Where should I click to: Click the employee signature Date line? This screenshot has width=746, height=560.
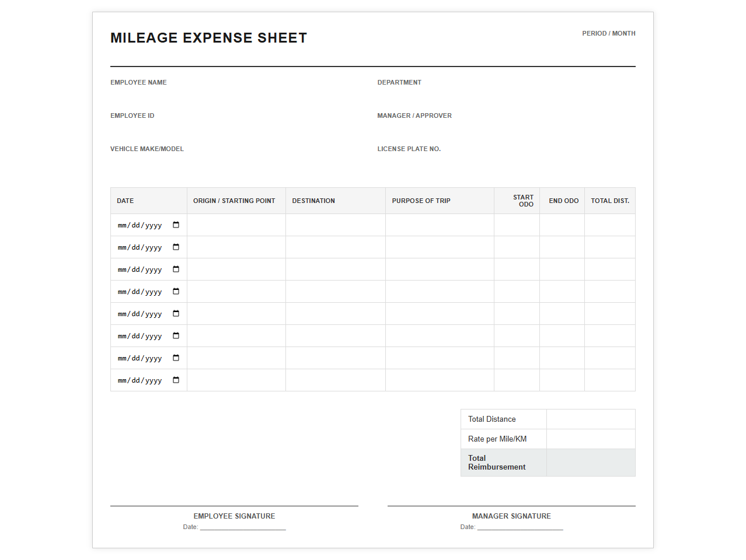pyautogui.click(x=243, y=526)
